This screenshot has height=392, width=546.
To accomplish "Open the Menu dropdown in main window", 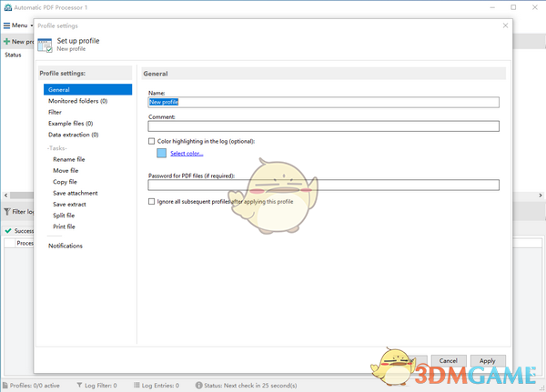I will coord(18,25).
